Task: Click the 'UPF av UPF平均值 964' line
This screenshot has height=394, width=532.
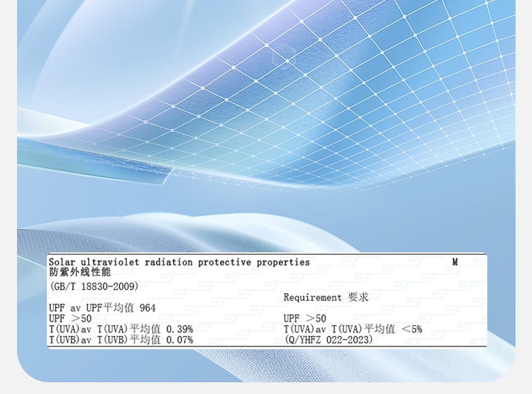Action: 102,308
